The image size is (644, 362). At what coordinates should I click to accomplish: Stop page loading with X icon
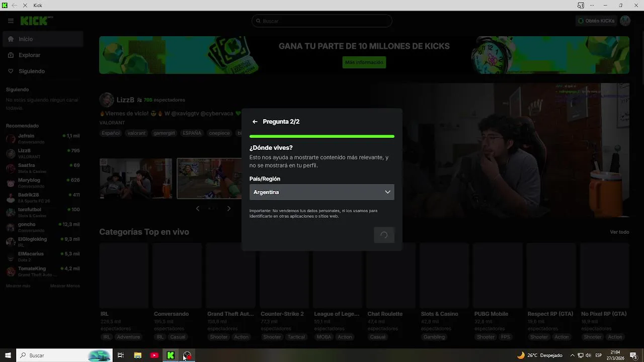[x=26, y=5]
